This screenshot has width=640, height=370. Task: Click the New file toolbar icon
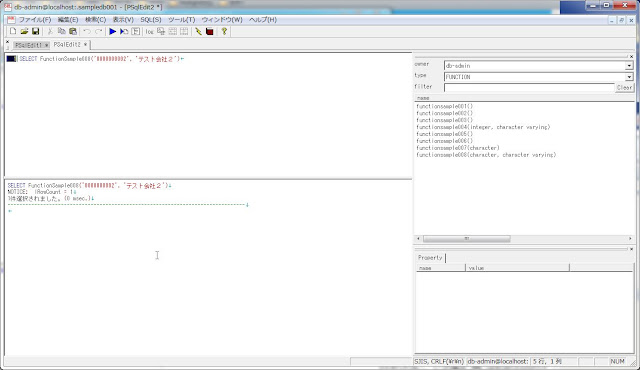(13, 31)
